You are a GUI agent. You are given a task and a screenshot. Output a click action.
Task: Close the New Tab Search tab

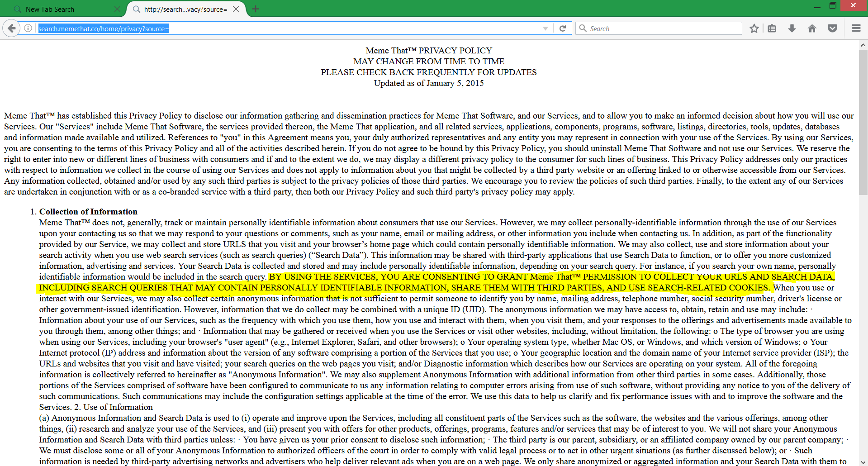coord(117,9)
